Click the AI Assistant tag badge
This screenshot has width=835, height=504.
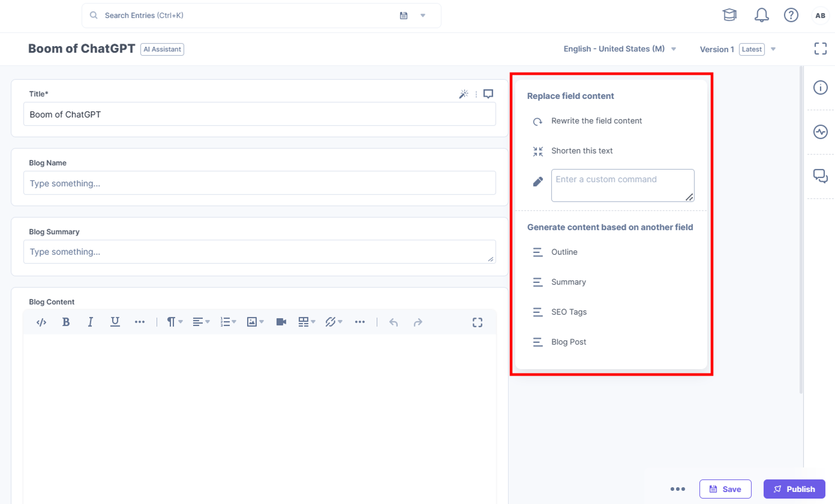click(162, 49)
